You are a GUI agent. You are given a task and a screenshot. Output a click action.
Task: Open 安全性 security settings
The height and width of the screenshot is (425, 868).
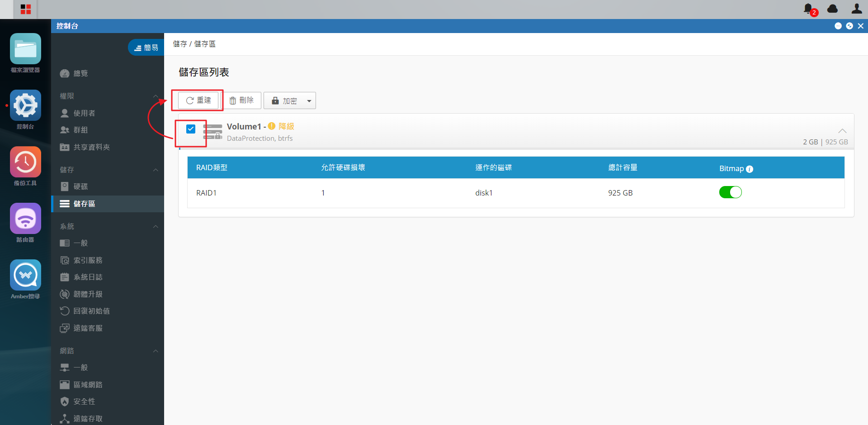(108, 401)
